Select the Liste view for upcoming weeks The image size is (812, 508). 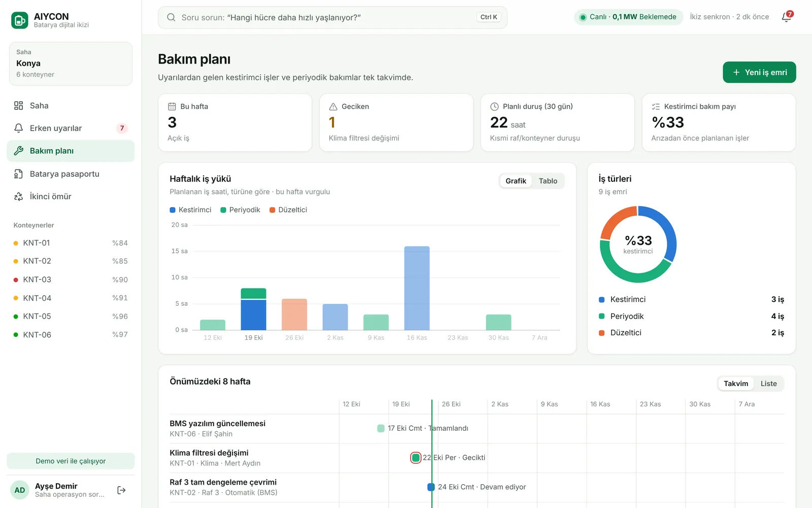click(768, 384)
